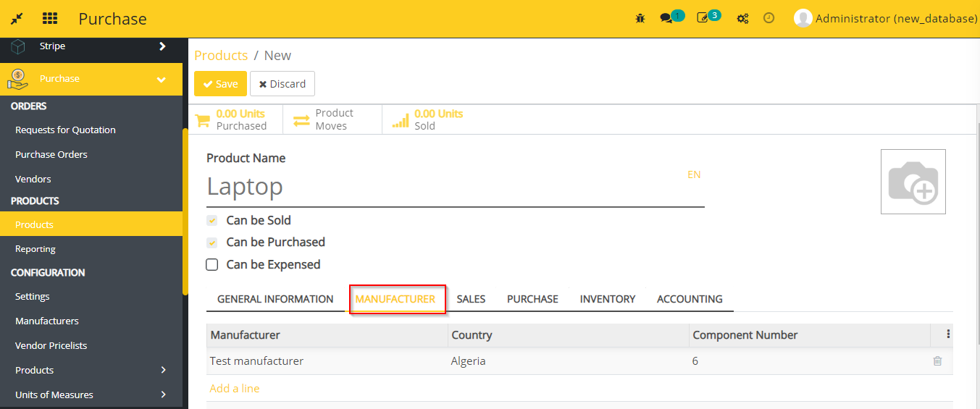Open the column options kebab icon
The width and height of the screenshot is (980, 409).
pos(948,334)
